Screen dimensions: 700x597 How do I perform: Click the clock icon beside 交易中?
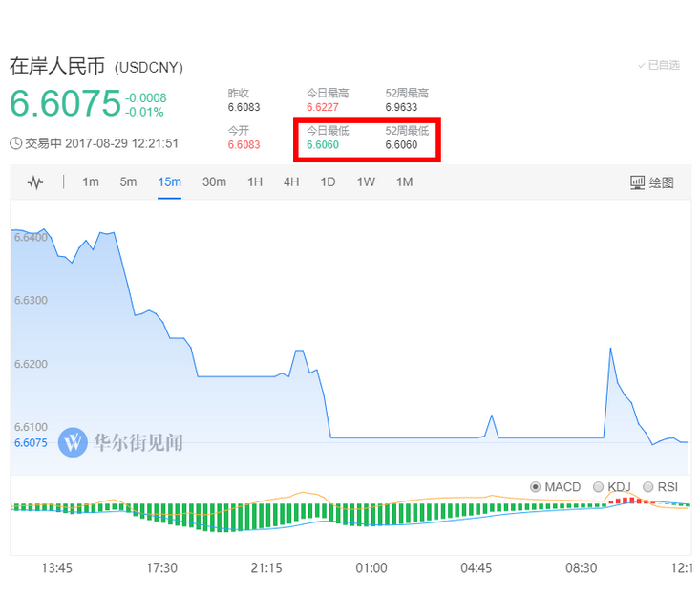[x=15, y=143]
